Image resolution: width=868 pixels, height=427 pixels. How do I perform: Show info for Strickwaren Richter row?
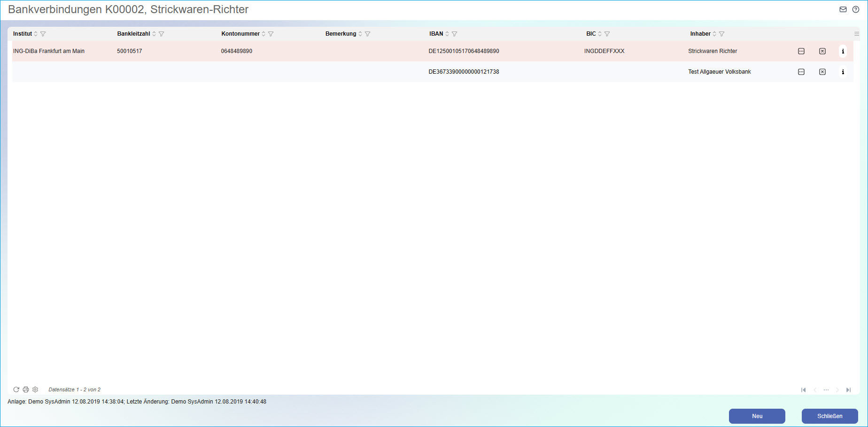[x=843, y=51]
